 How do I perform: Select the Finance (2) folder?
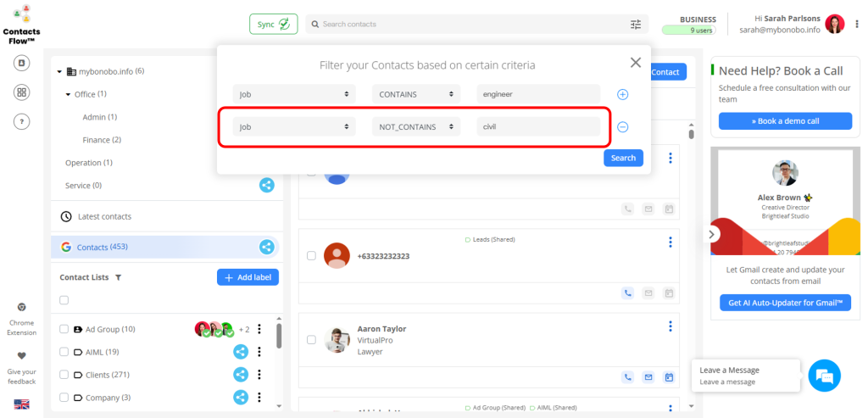(102, 140)
